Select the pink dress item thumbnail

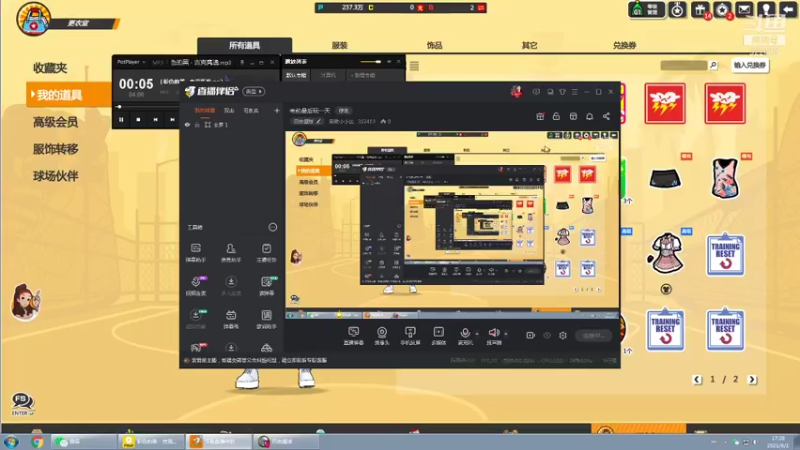[665, 253]
